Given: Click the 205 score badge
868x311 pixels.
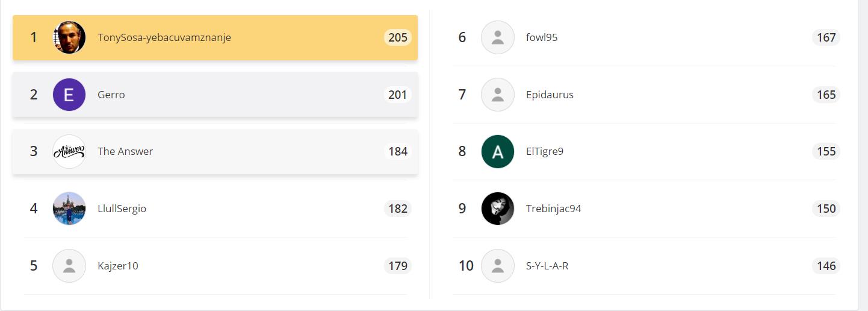Looking at the screenshot, I should click(x=398, y=37).
